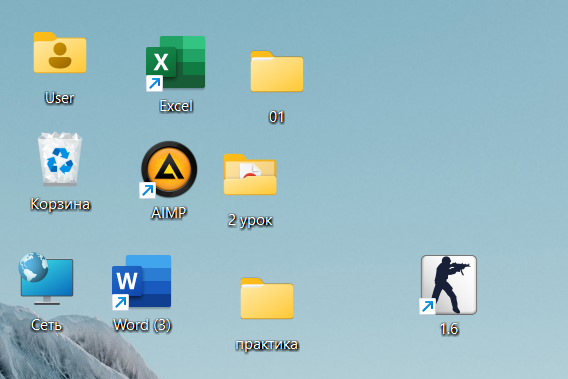This screenshot has height=379, width=568.
Task: Click the "практика" label text
Action: (x=267, y=345)
